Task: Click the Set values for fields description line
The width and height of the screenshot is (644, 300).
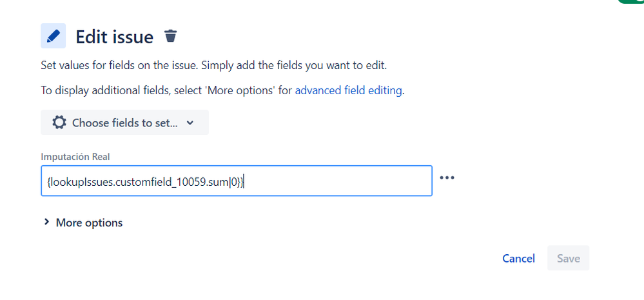Action: click(x=213, y=65)
